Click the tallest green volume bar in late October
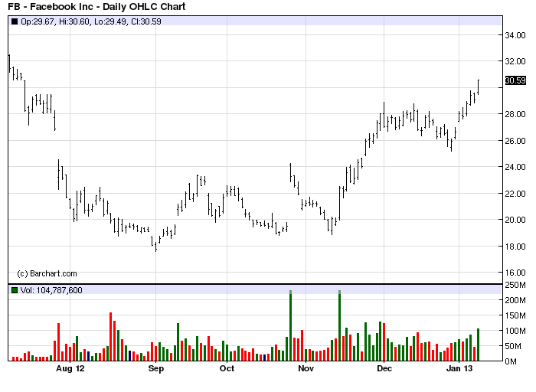Viewport: 536px width, 392px height. coord(290,325)
